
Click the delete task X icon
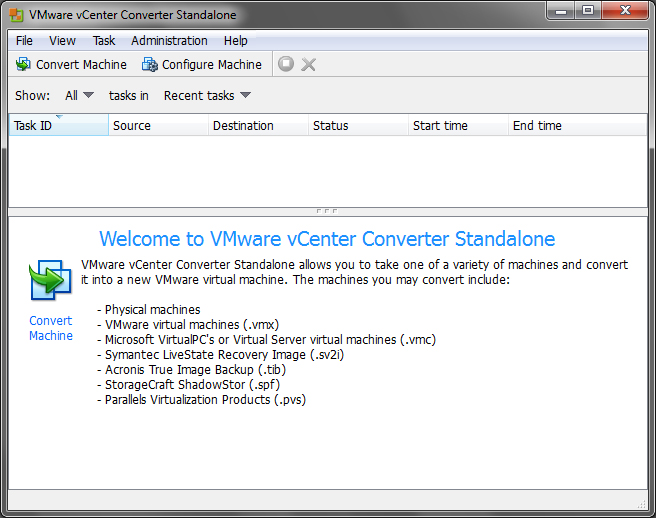coord(309,64)
